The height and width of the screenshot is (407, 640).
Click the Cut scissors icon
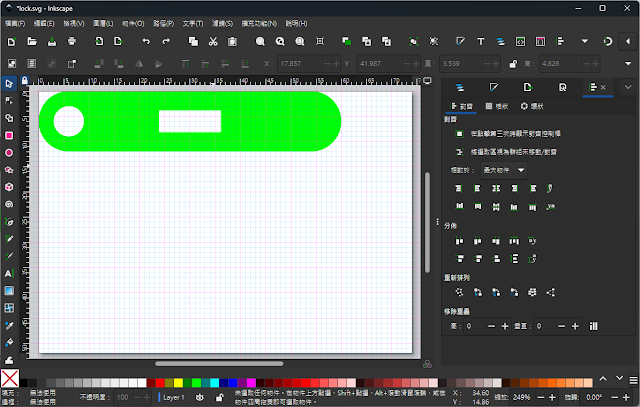coord(213,42)
